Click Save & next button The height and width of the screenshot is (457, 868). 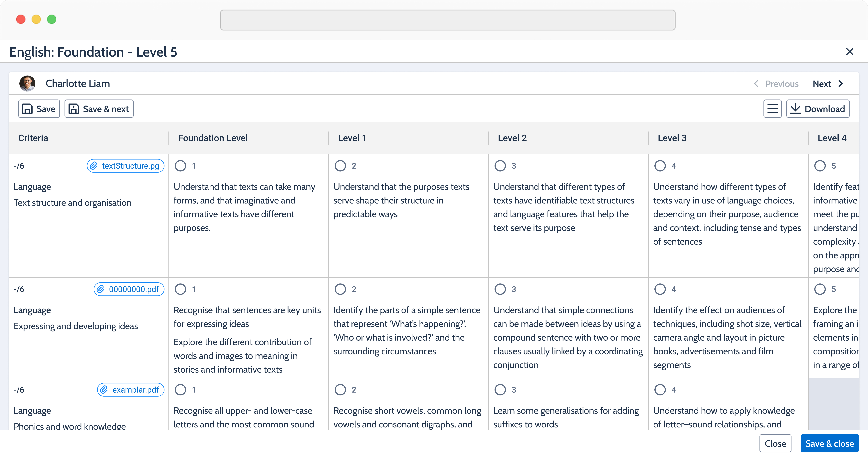click(99, 109)
